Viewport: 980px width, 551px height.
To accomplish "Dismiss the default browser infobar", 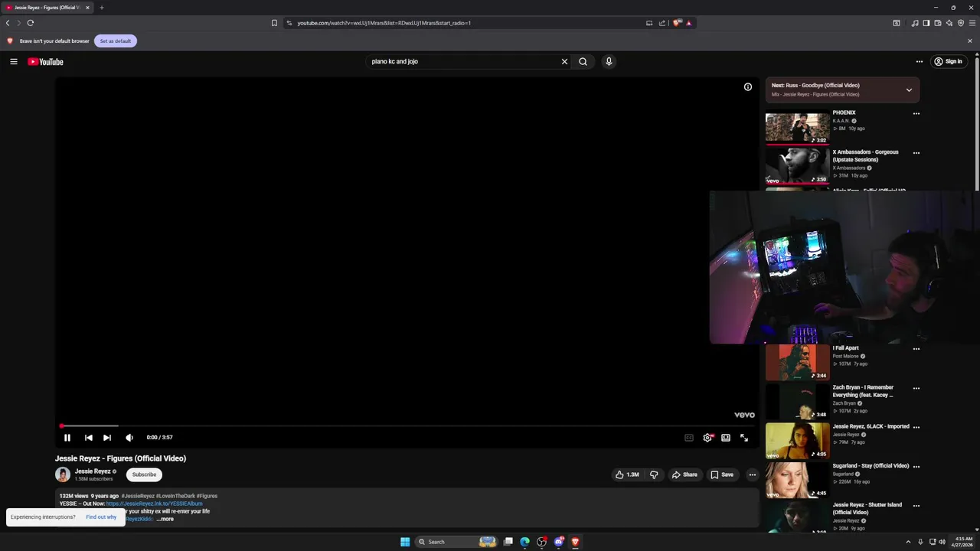I will tap(970, 41).
